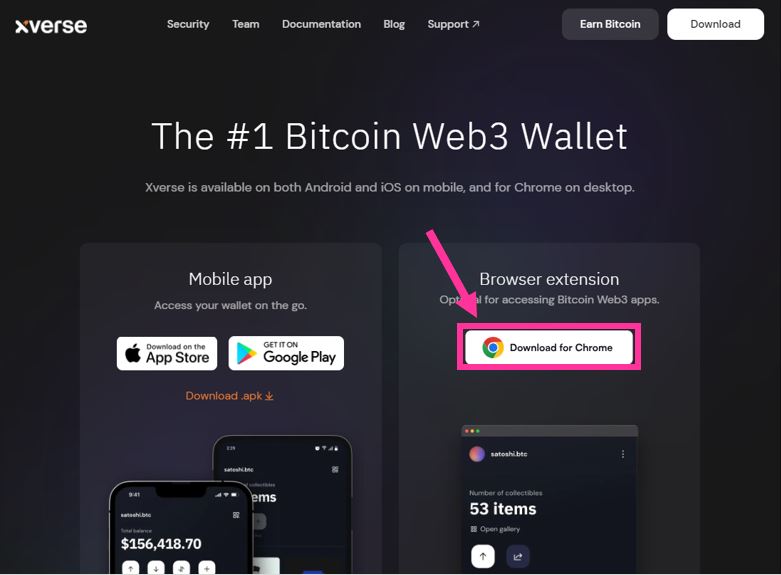Screen dimensions: 781x575
Task: Click the QR scan icon on front phone
Action: click(x=236, y=515)
